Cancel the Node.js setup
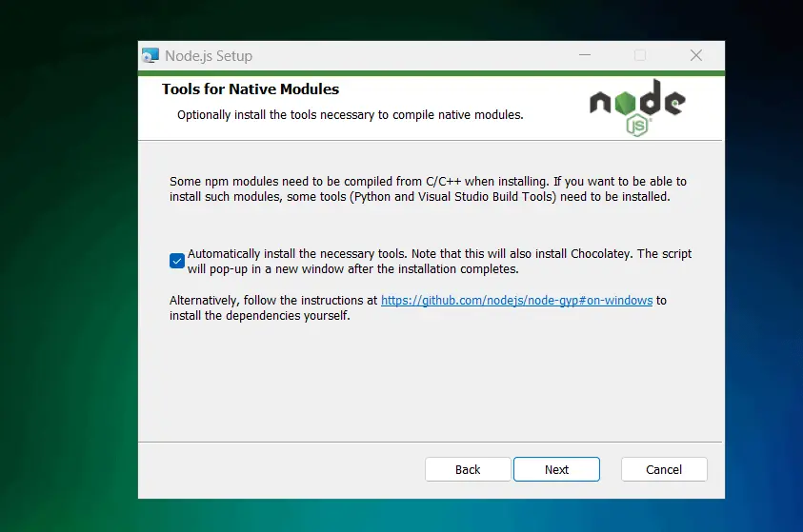This screenshot has width=803, height=532. coord(664,469)
